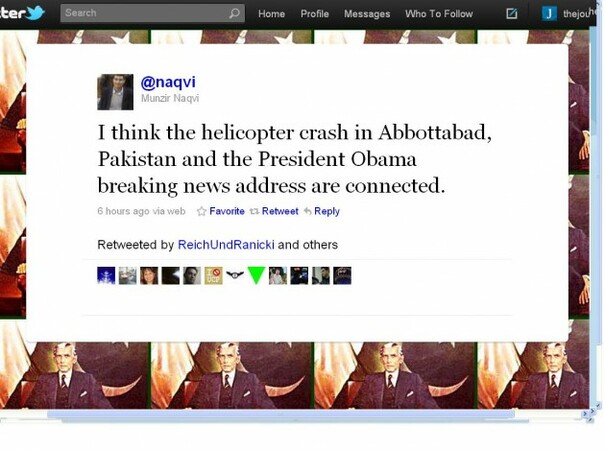Click the 6 hours ago timestamp
This screenshot has width=605, height=451.
tap(123, 211)
